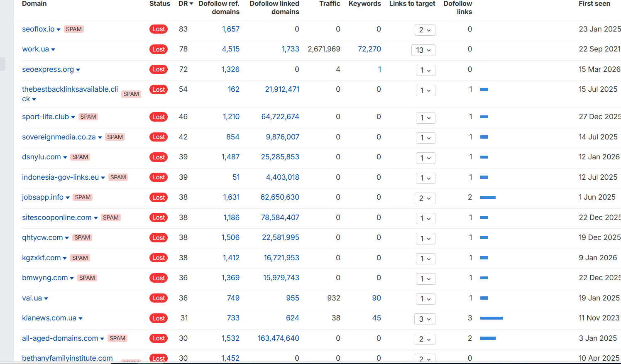The image size is (621, 364).
Task: Click the SPAM tag next to jobsapp.info
Action: click(83, 197)
